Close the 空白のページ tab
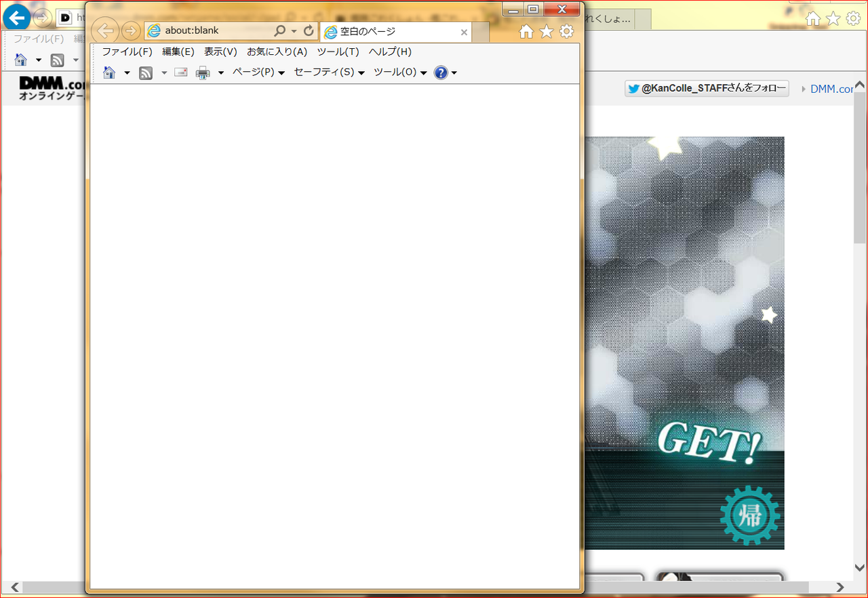This screenshot has height=598, width=868. point(464,32)
